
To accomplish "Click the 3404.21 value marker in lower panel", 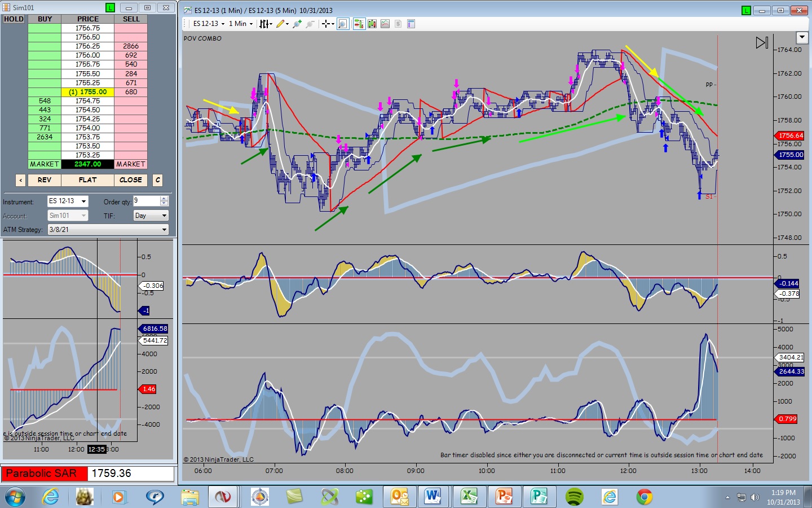I will click(x=790, y=357).
